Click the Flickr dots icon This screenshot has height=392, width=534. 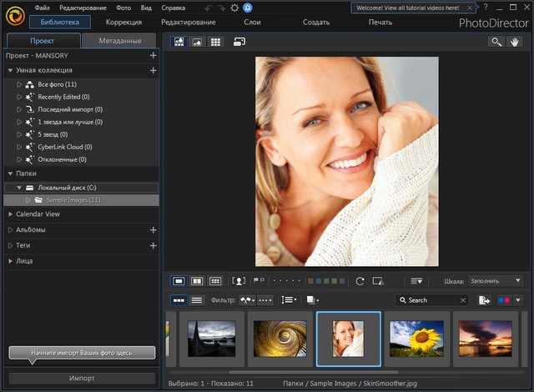tap(504, 300)
